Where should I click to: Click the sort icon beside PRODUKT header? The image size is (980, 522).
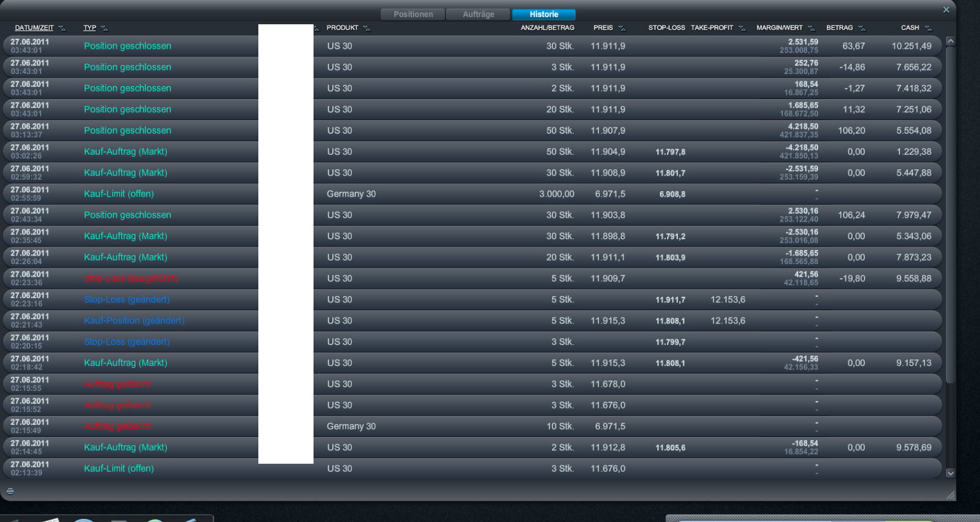(366, 28)
